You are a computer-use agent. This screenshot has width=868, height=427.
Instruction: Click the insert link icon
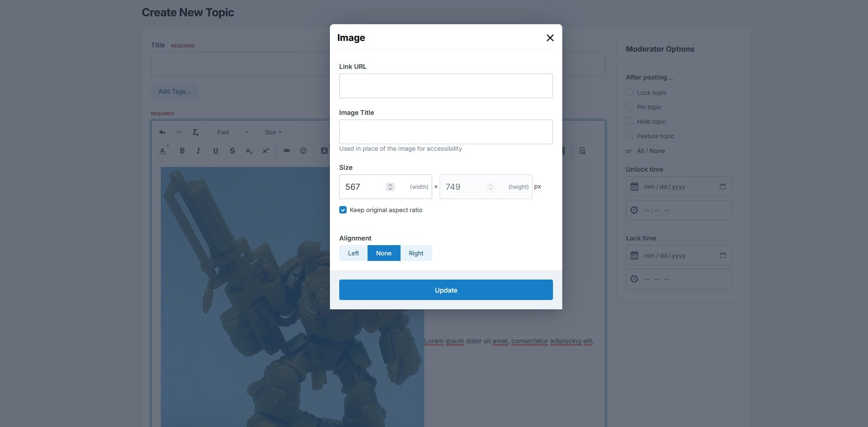coord(287,151)
